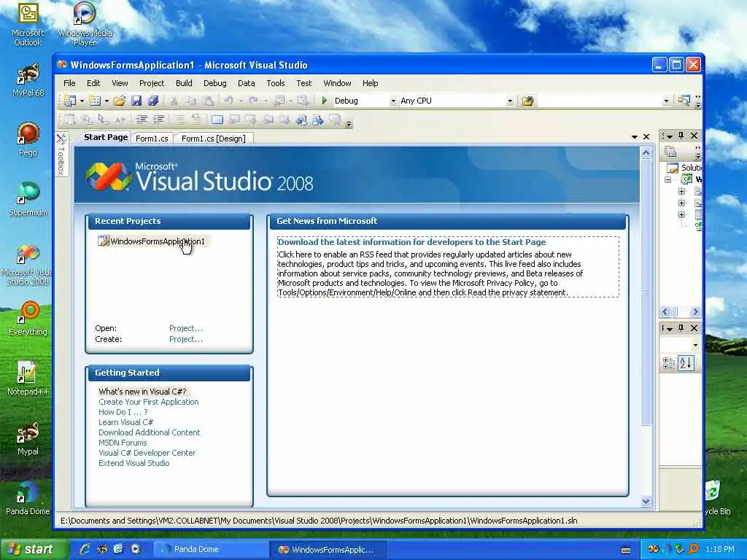This screenshot has width=747, height=560.
Task: Close the active Start Page document tab
Action: pyautogui.click(x=646, y=136)
